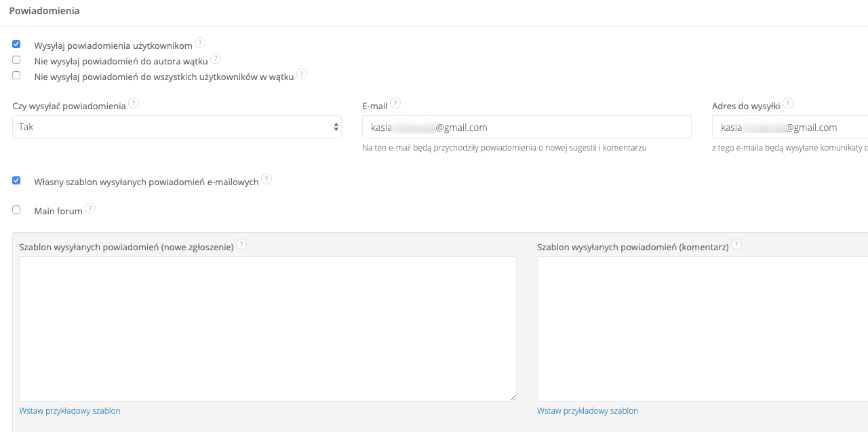Click inside the nowe zgłoszenie template textarea
The image size is (868, 432).
point(267,328)
